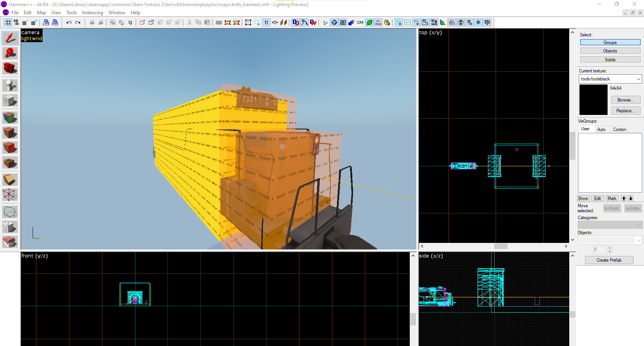Click the smaller grid icon
This screenshot has height=346, width=644.
(25, 23)
